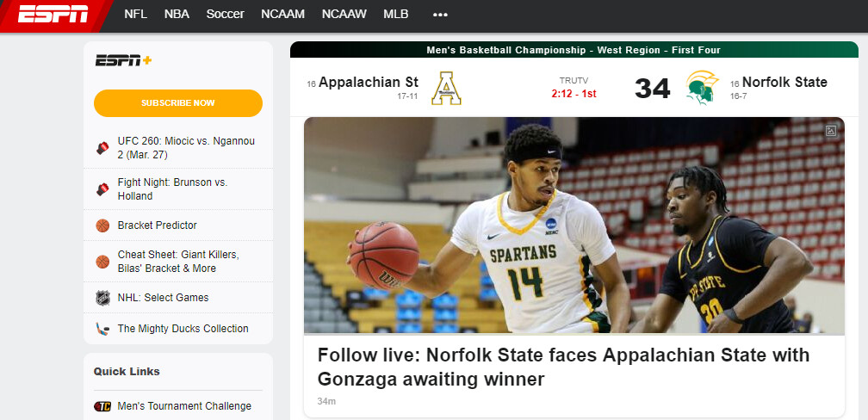868x420 pixels.
Task: Click the boxing glove icon beside UFC 260
Action: pos(102,148)
